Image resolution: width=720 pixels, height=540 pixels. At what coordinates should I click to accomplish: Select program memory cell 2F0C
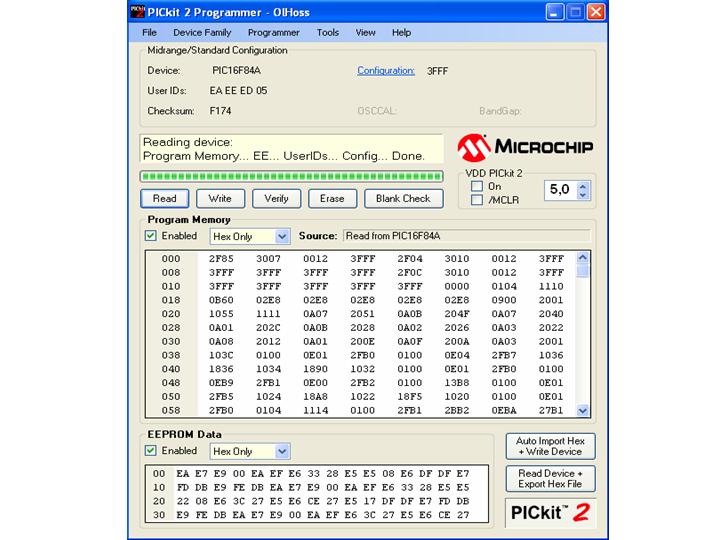pyautogui.click(x=410, y=272)
